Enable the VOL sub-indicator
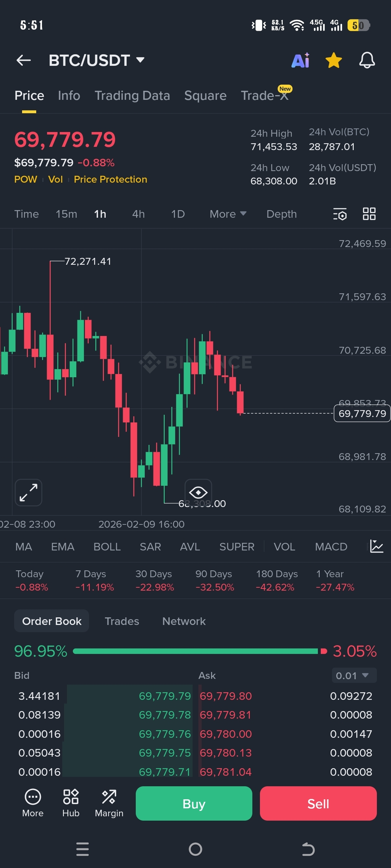The height and width of the screenshot is (868, 391). point(285,547)
